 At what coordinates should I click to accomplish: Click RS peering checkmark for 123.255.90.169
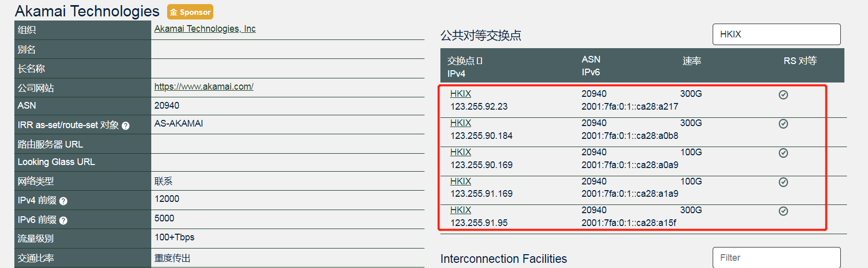[783, 153]
